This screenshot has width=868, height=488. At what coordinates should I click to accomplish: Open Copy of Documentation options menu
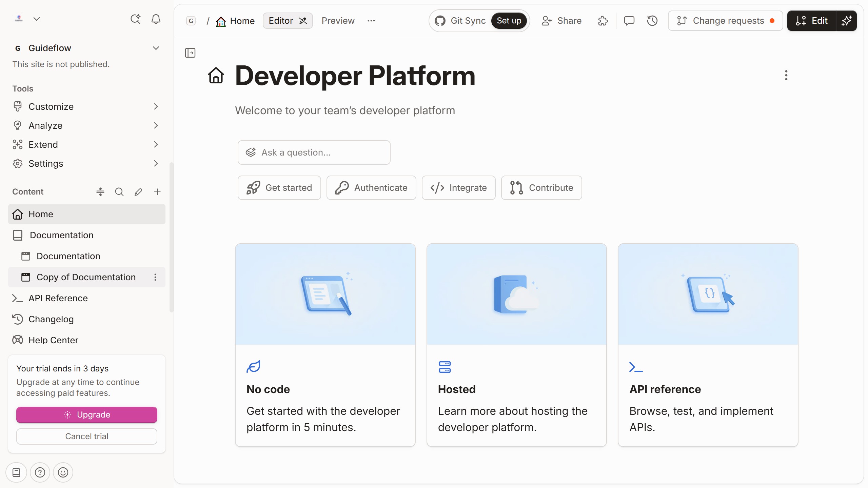point(155,277)
